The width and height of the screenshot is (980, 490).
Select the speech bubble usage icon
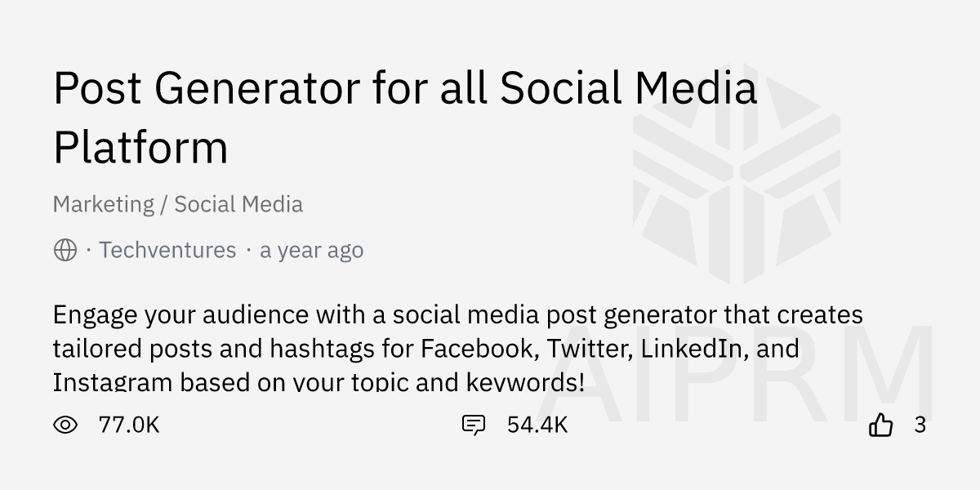pyautogui.click(x=474, y=425)
